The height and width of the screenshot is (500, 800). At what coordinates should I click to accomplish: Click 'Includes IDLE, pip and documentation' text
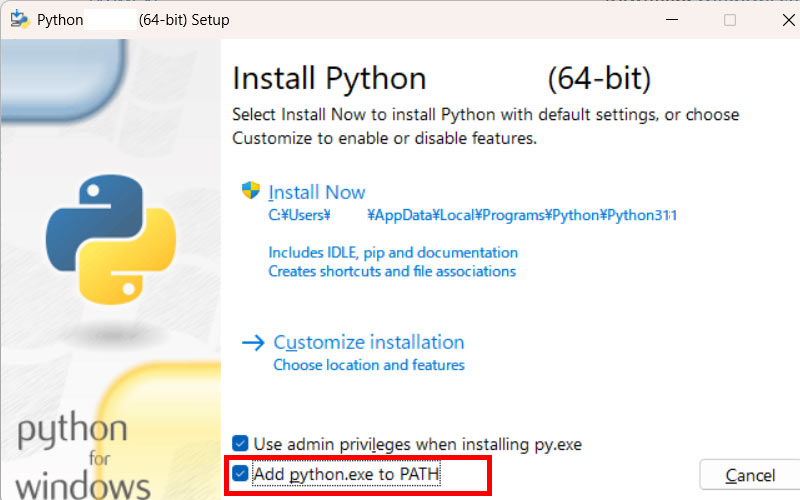[x=393, y=252]
